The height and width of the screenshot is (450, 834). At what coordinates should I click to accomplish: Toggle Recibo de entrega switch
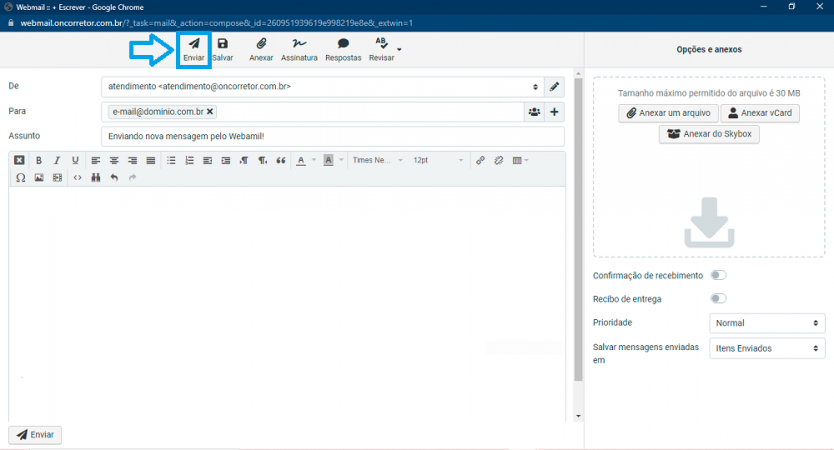tap(719, 298)
